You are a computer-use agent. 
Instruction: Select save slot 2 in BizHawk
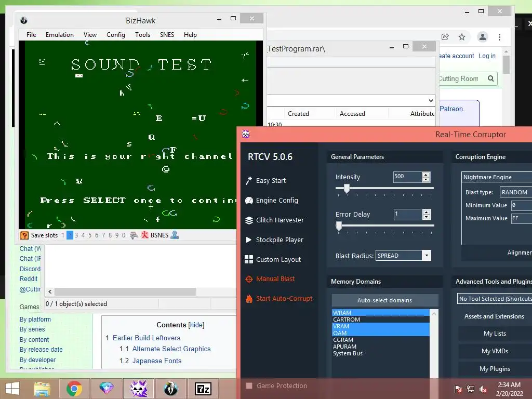[70, 235]
